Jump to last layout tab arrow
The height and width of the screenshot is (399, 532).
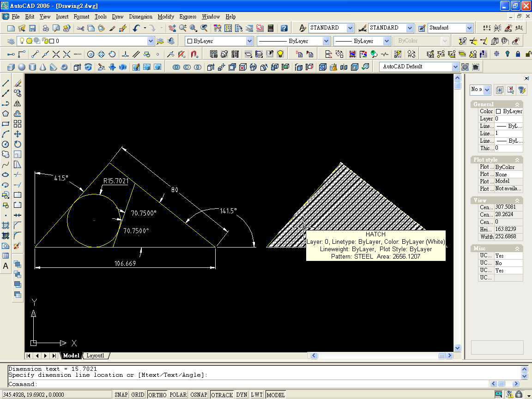[54, 356]
